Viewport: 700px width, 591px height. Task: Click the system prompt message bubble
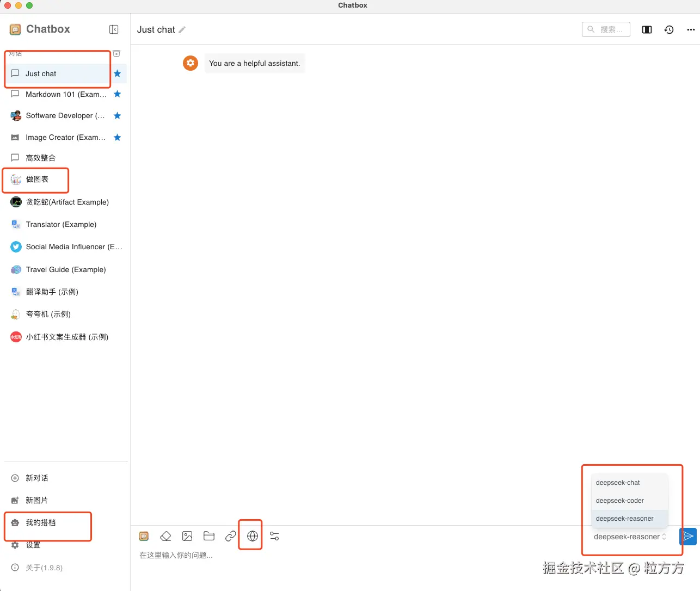point(254,64)
